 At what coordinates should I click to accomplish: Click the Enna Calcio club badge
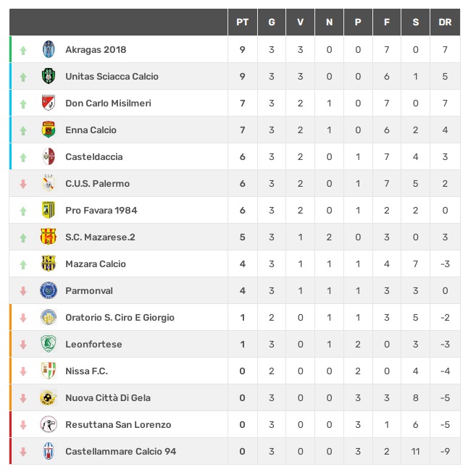(x=49, y=130)
